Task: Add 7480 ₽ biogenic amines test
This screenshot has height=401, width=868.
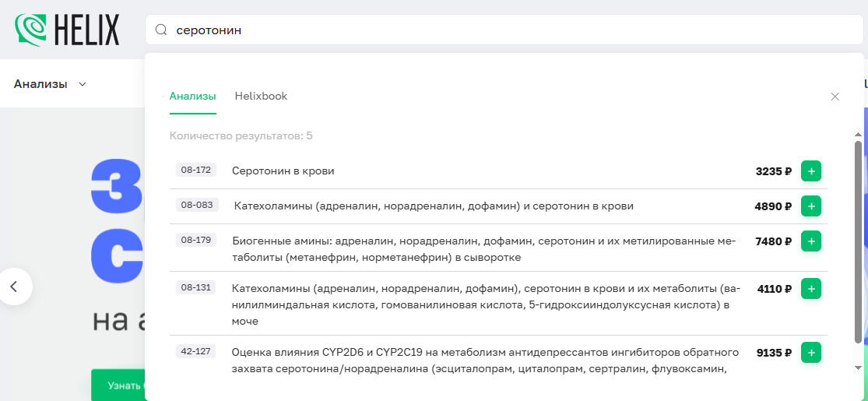Action: 810,241
